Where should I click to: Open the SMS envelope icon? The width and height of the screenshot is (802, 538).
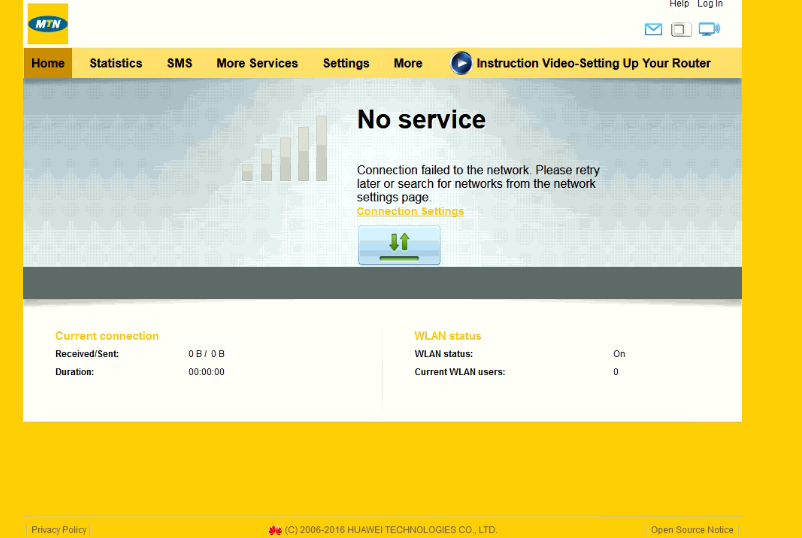pyautogui.click(x=653, y=29)
